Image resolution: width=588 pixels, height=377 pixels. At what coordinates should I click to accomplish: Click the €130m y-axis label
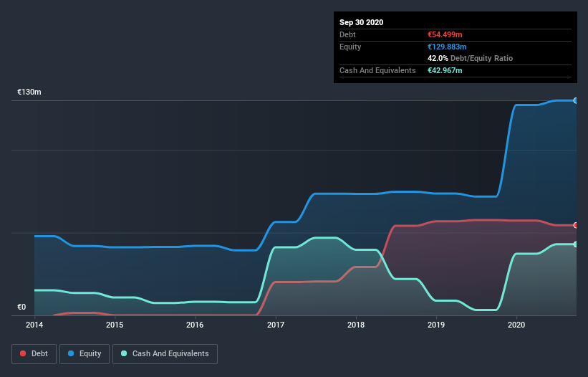point(29,92)
